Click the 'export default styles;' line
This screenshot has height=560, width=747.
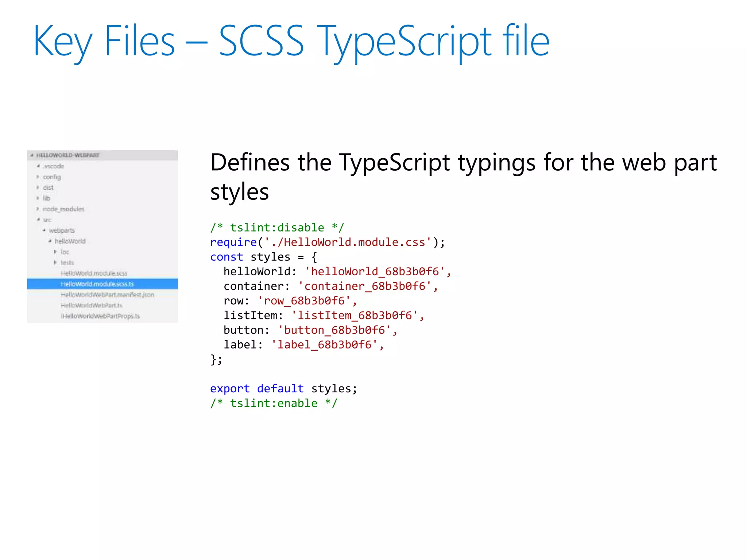coord(284,389)
